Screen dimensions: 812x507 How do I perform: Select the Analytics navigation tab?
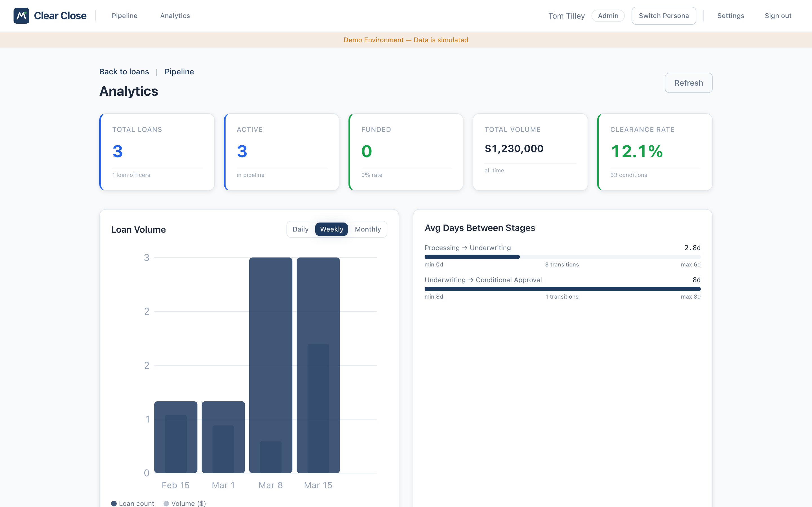tap(175, 15)
